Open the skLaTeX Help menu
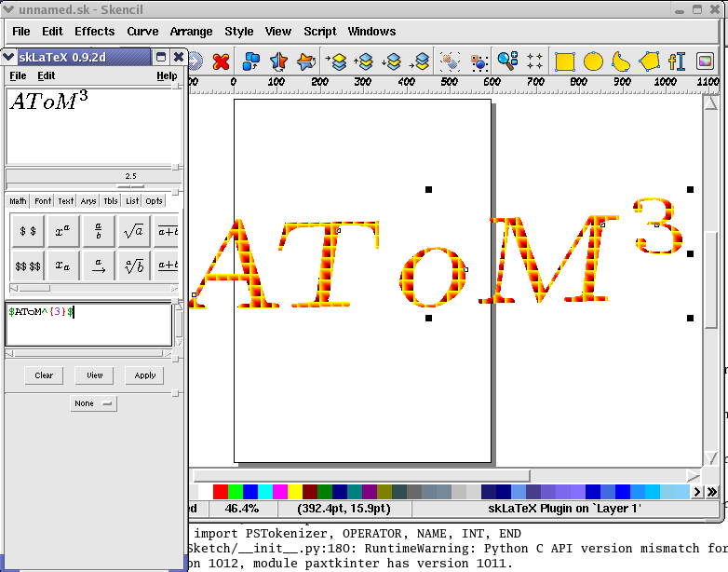Viewport: 728px width, 572px height. [167, 75]
